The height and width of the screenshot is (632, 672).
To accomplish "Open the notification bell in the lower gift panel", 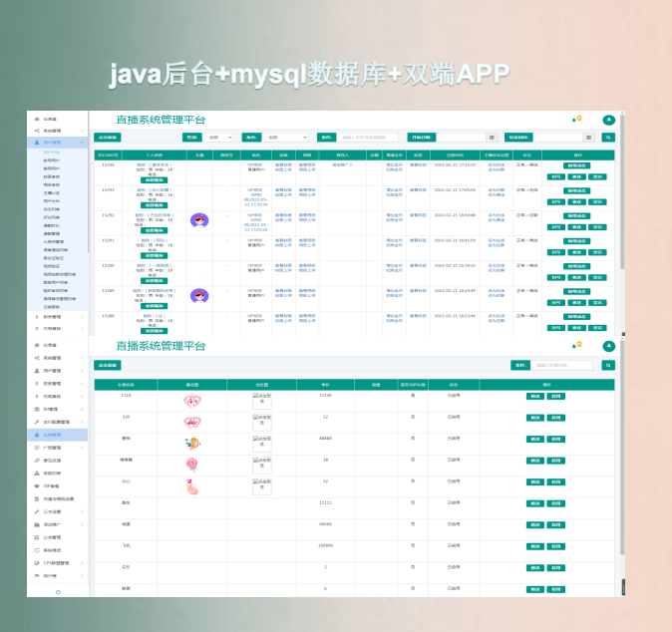I will click(x=576, y=345).
